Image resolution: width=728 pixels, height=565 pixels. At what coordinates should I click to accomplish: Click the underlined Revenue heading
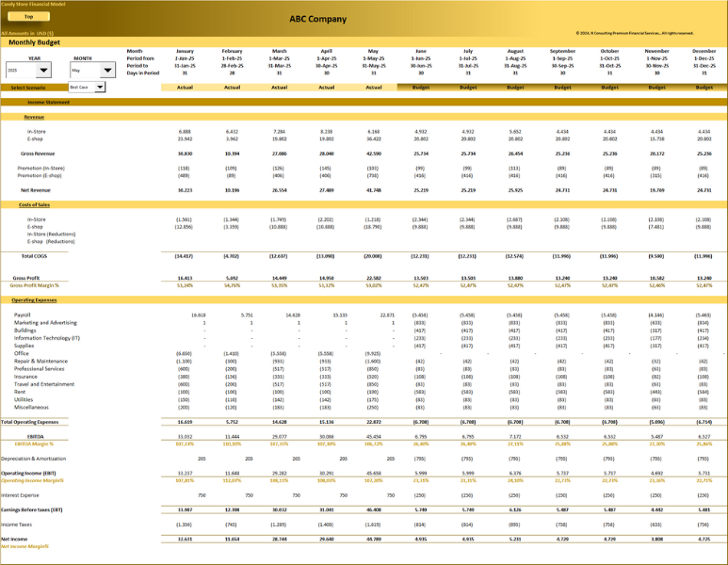click(34, 117)
